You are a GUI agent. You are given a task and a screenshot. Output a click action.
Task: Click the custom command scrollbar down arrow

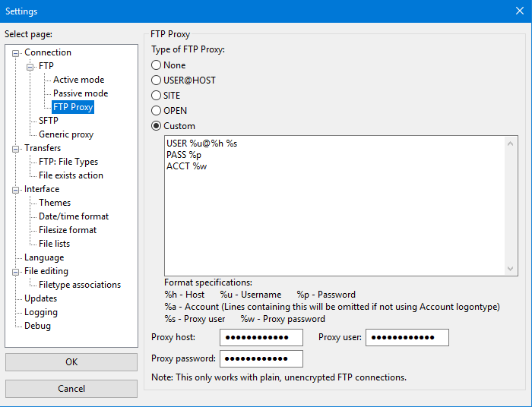tap(512, 269)
